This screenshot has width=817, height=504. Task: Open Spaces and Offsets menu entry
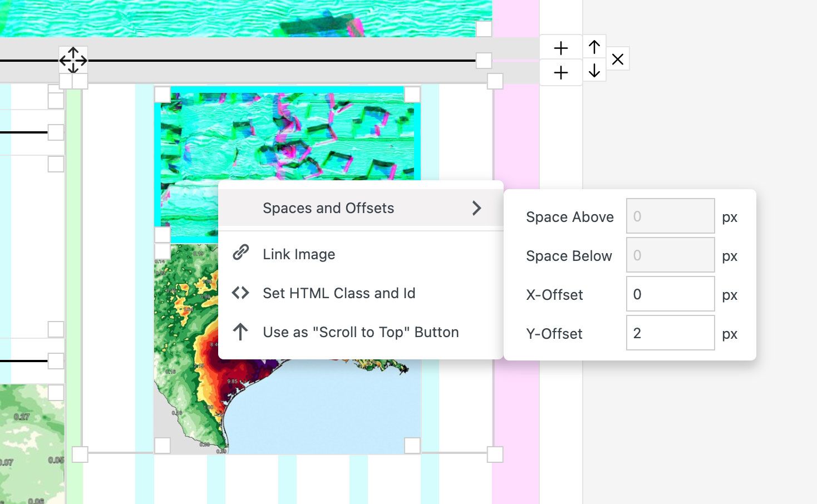328,208
